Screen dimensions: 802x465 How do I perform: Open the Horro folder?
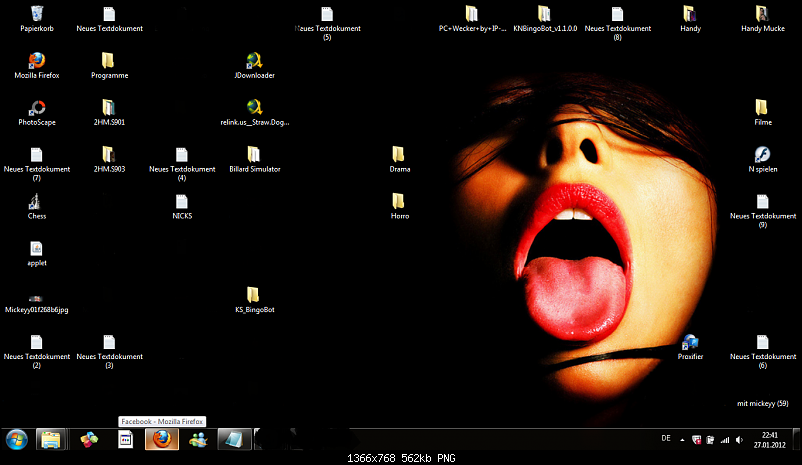400,206
